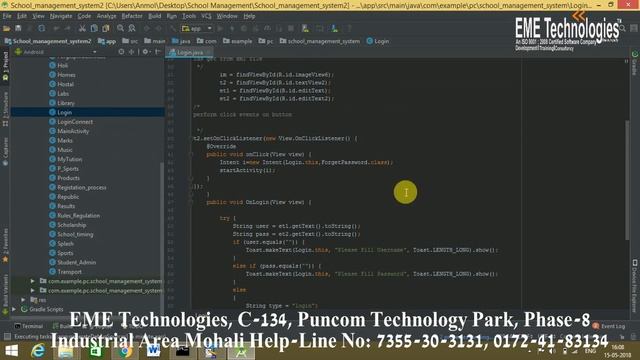The height and width of the screenshot is (360, 640).
Task: Switch to the Login.java editor tab
Action: pos(189,52)
